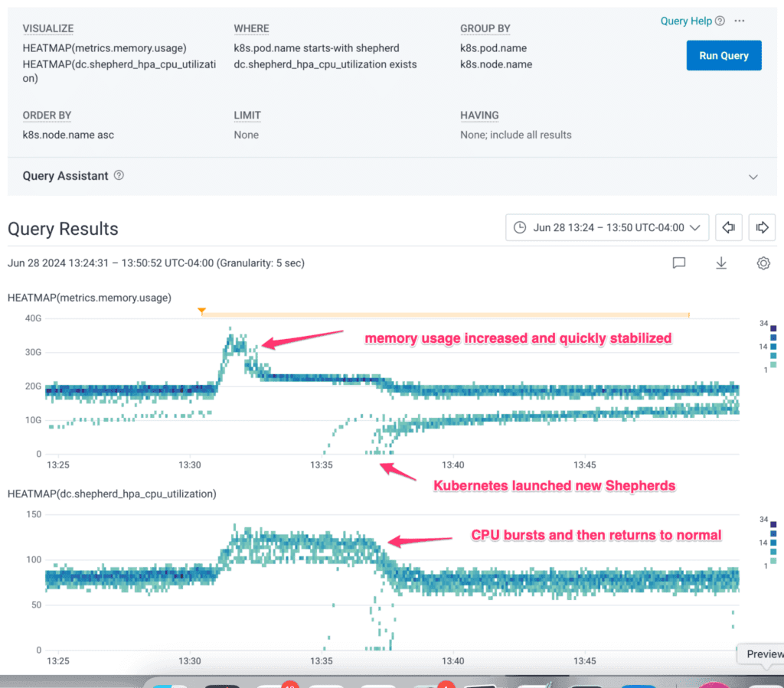The image size is (784, 688).
Task: Click help icon next to Query Assistant
Action: coord(119,175)
